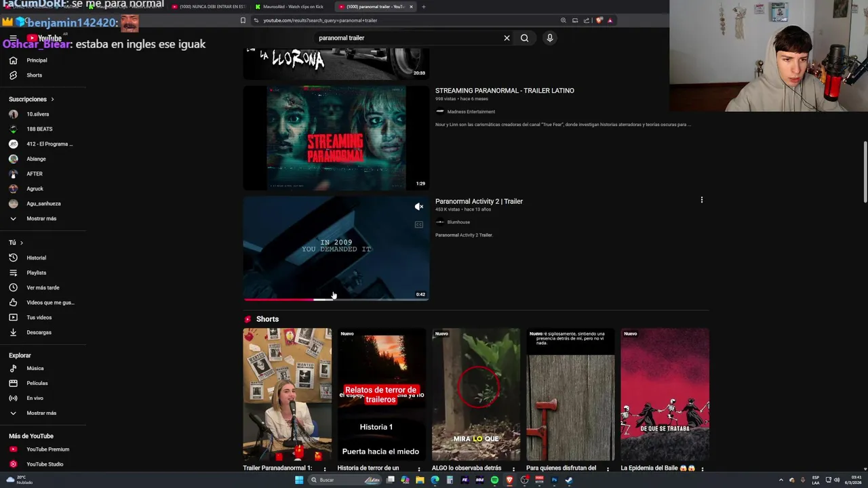The image size is (868, 488).
Task: Open Brave Shields lion icon
Action: [x=599, y=20]
